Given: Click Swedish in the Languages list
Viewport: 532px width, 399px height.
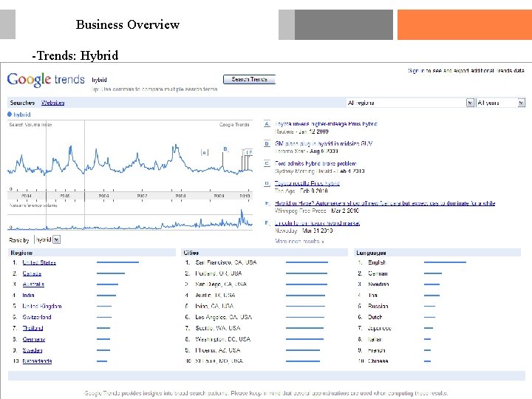Looking at the screenshot, I should coord(378,284).
